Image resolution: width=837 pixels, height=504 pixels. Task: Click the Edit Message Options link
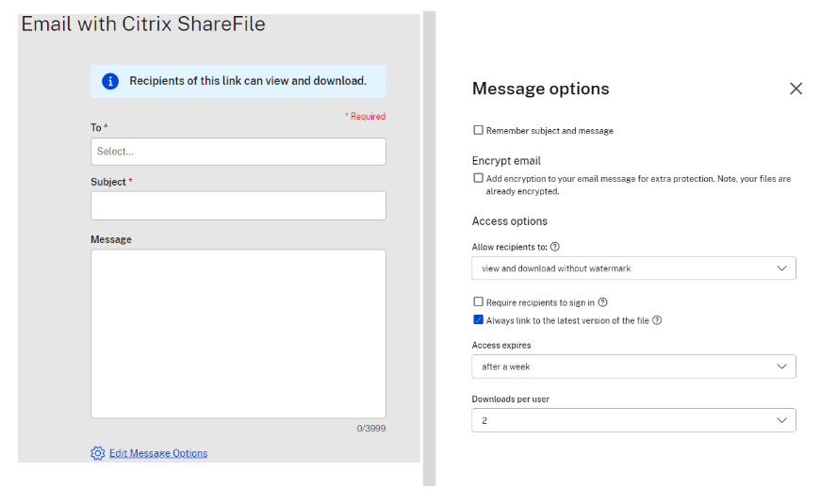click(x=158, y=453)
